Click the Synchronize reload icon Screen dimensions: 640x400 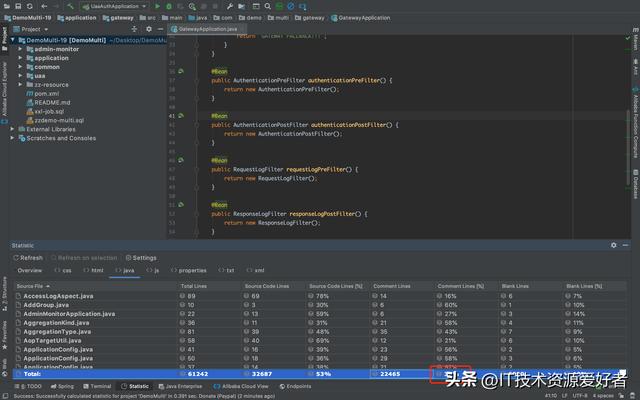coord(29,6)
